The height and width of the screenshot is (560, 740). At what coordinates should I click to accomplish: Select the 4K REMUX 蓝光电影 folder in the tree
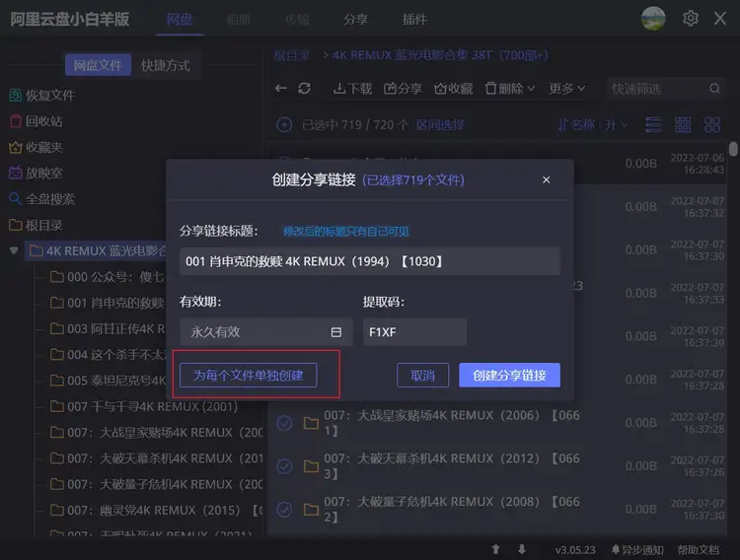pyautogui.click(x=98, y=250)
